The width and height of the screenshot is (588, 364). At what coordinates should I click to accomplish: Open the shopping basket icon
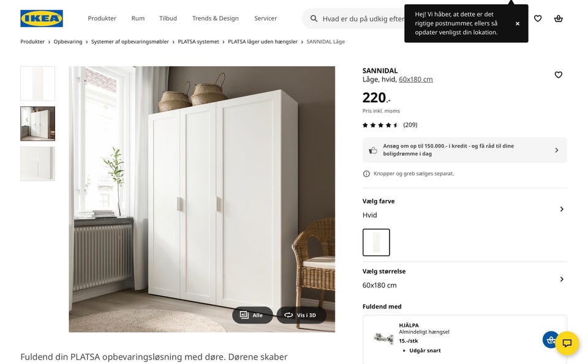point(559,18)
